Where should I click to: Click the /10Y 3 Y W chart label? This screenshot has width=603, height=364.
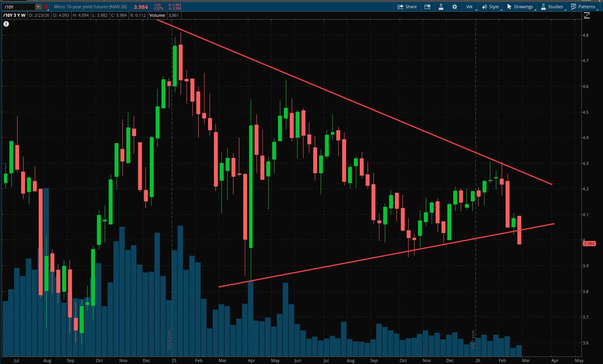tap(14, 16)
